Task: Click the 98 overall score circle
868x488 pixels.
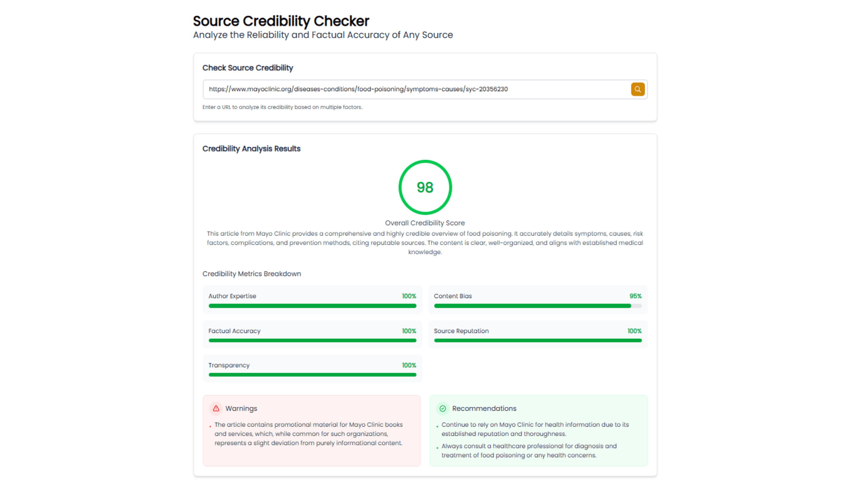Action: click(x=425, y=187)
